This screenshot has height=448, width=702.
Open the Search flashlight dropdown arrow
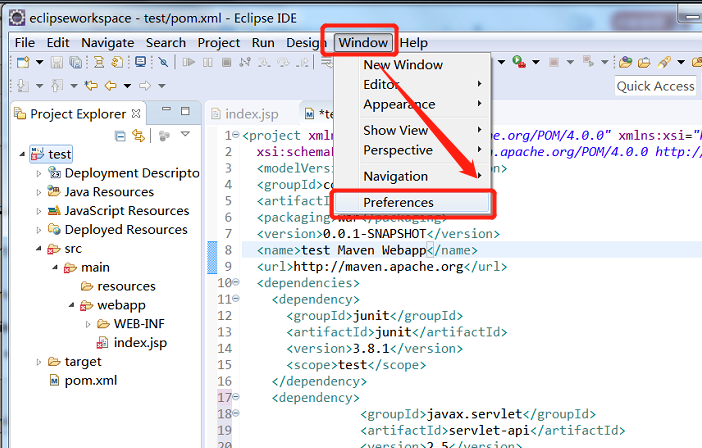click(x=681, y=62)
